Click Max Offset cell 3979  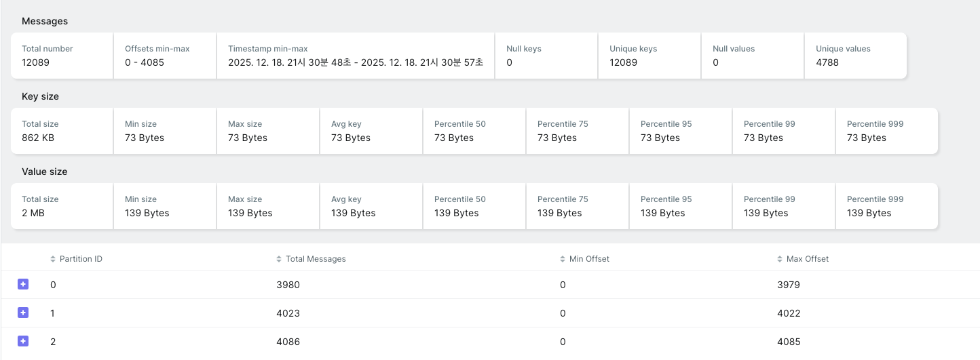pyautogui.click(x=789, y=285)
